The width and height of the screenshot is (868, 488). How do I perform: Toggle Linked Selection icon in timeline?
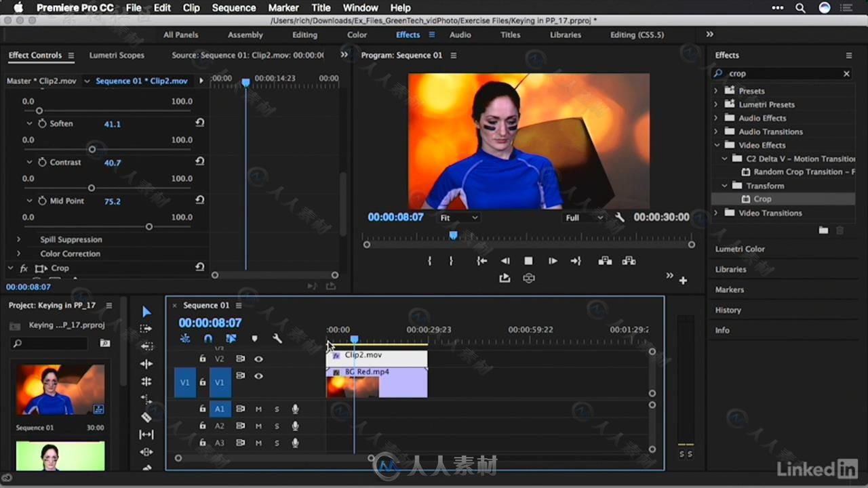click(231, 338)
